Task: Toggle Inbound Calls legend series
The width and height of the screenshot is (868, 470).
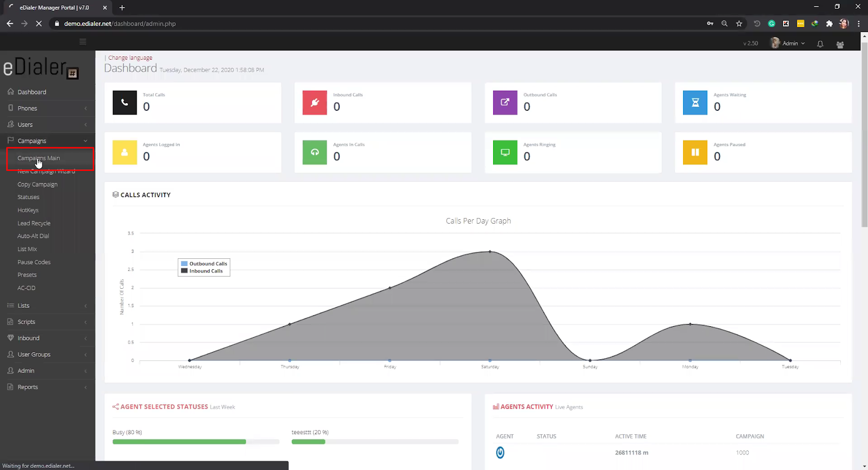Action: click(x=202, y=271)
